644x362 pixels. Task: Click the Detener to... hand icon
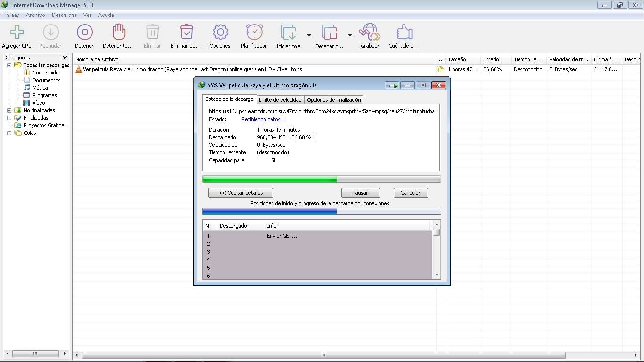point(118,32)
